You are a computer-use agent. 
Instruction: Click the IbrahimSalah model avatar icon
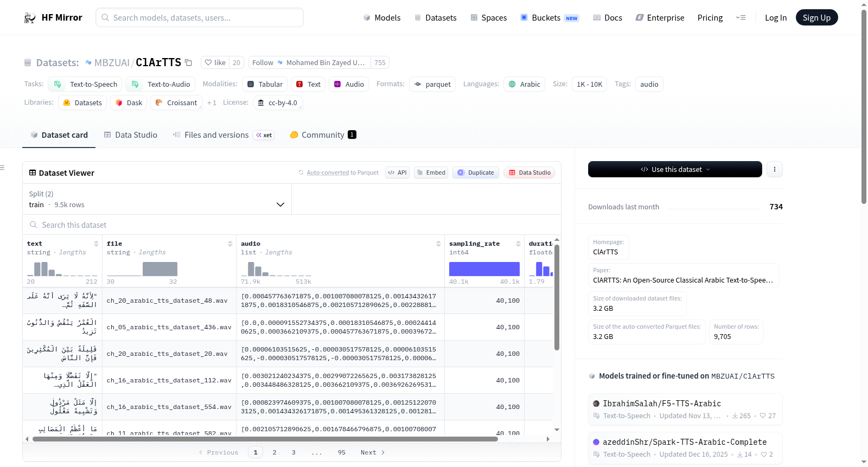596,404
